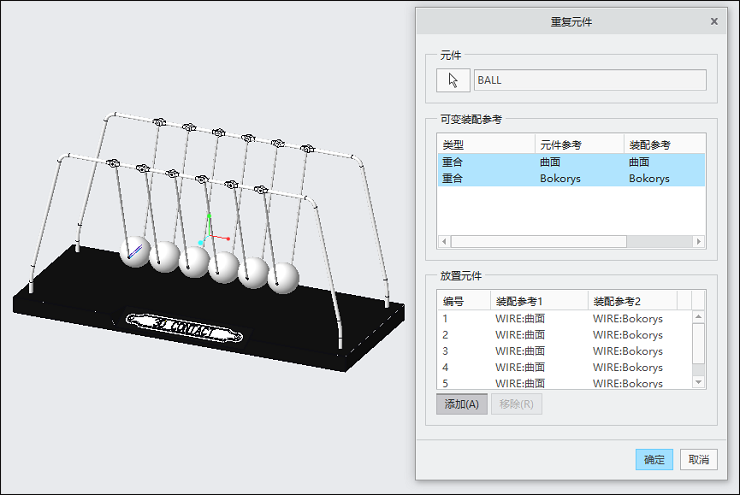Select placement row number 4
This screenshot has height=495, width=740.
[x=565, y=367]
